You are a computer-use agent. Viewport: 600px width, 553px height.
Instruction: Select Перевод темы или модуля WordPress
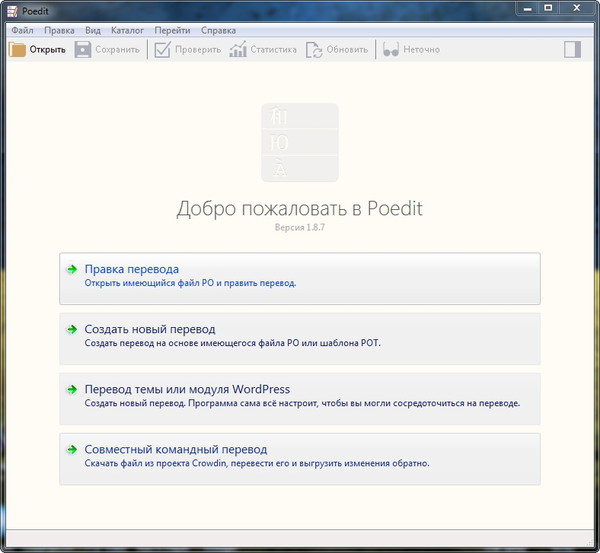click(x=300, y=398)
